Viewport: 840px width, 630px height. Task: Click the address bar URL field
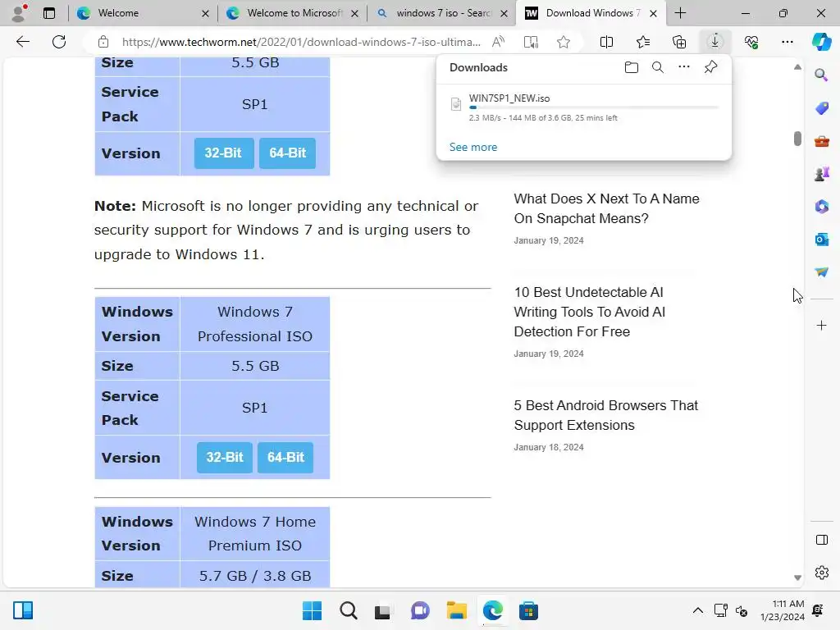(x=301, y=42)
